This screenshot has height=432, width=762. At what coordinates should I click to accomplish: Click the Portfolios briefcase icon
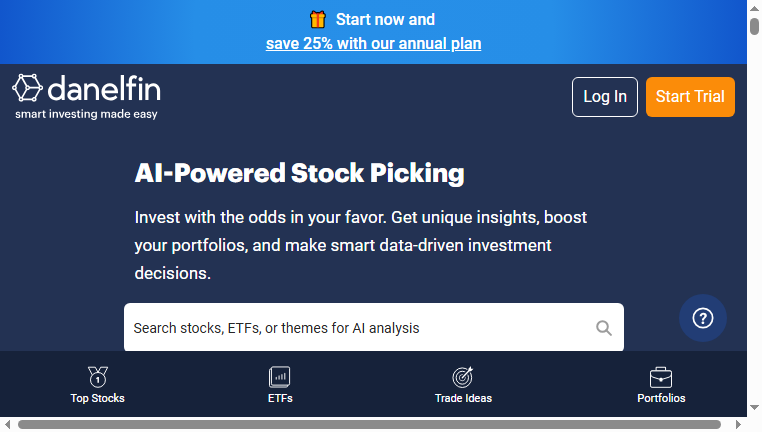point(661,377)
